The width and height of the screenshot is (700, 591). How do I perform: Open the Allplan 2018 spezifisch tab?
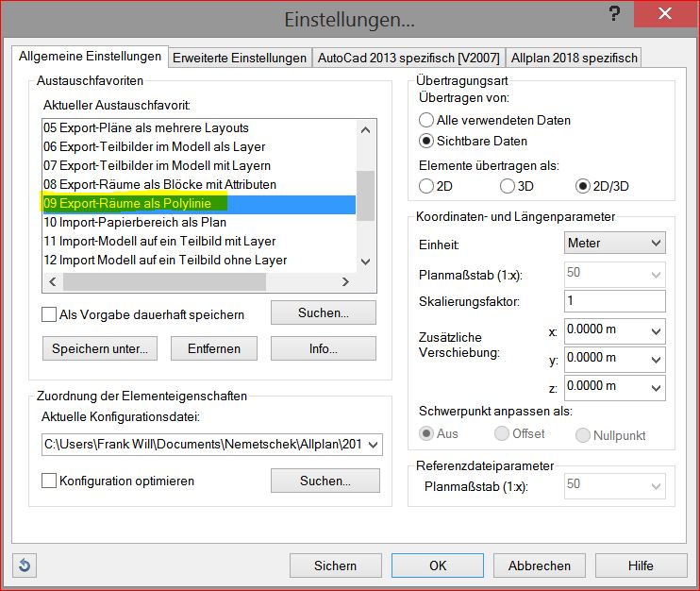point(575,58)
